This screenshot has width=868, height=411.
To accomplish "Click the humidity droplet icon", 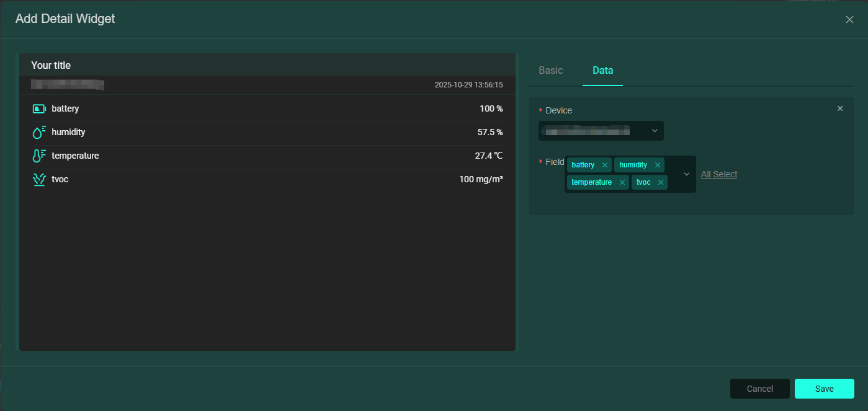I will [x=39, y=132].
